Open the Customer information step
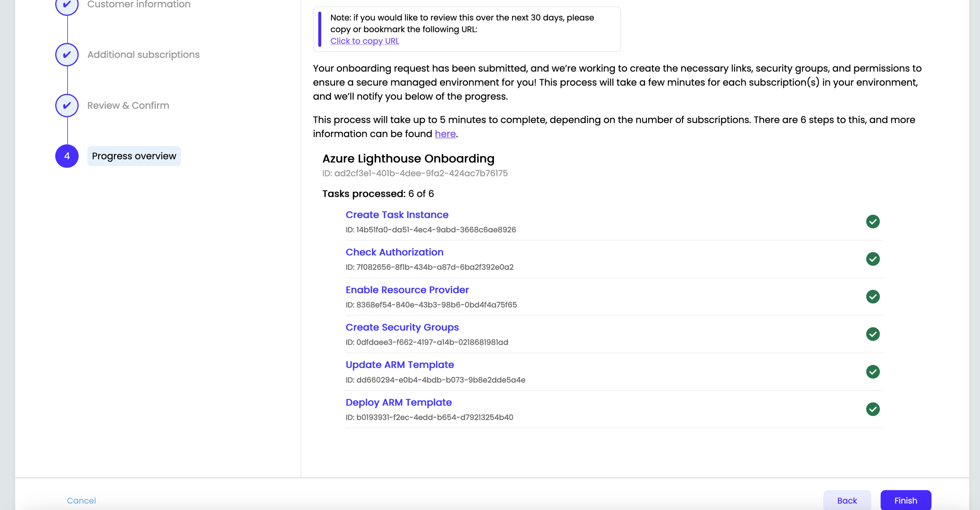 (139, 5)
